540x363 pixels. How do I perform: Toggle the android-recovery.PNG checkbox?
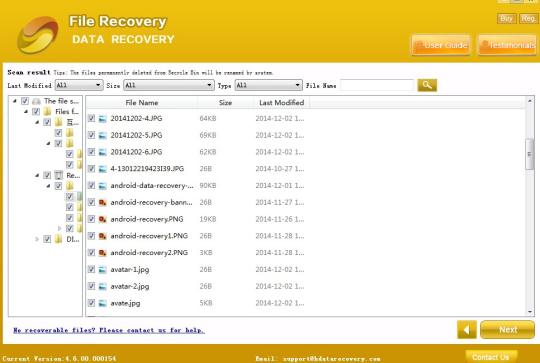click(91, 219)
